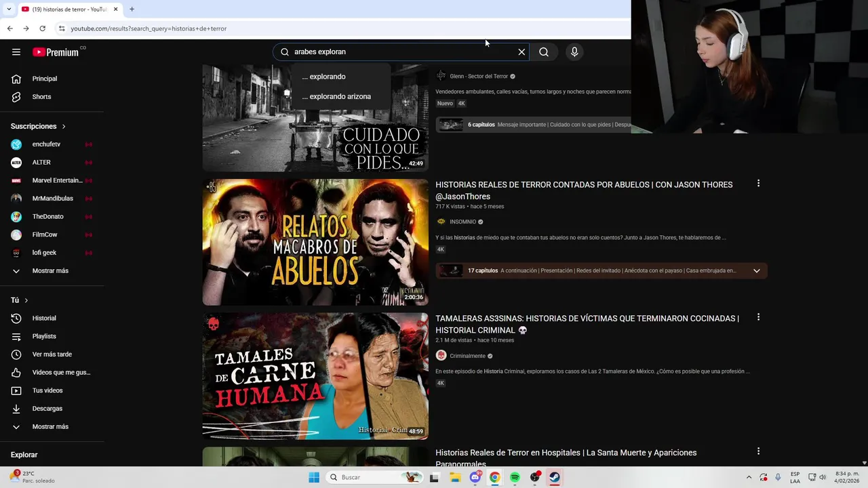Open the clock showing 8:34 p. m.

point(847,477)
